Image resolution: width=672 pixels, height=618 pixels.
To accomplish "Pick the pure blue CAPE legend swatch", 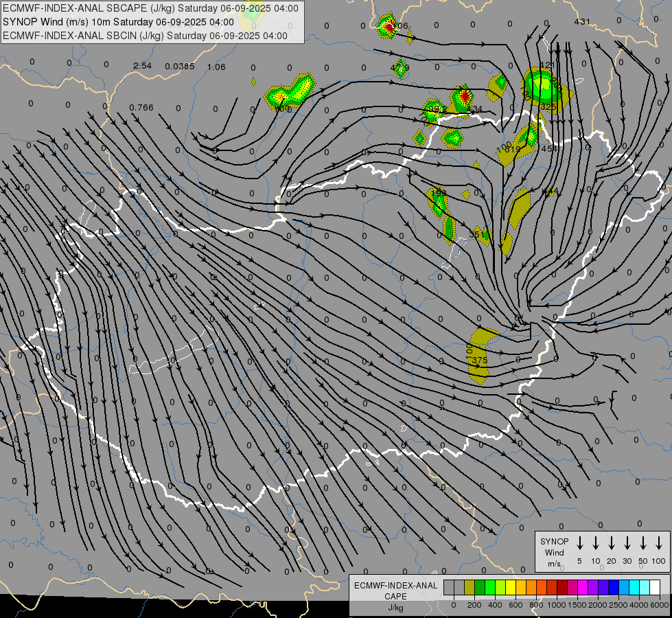I will click(613, 587).
